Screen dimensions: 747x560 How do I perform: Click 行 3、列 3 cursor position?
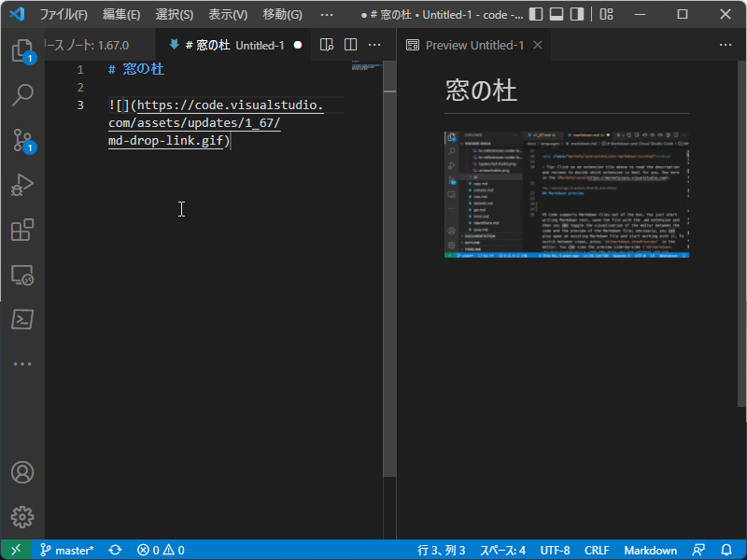click(x=441, y=551)
